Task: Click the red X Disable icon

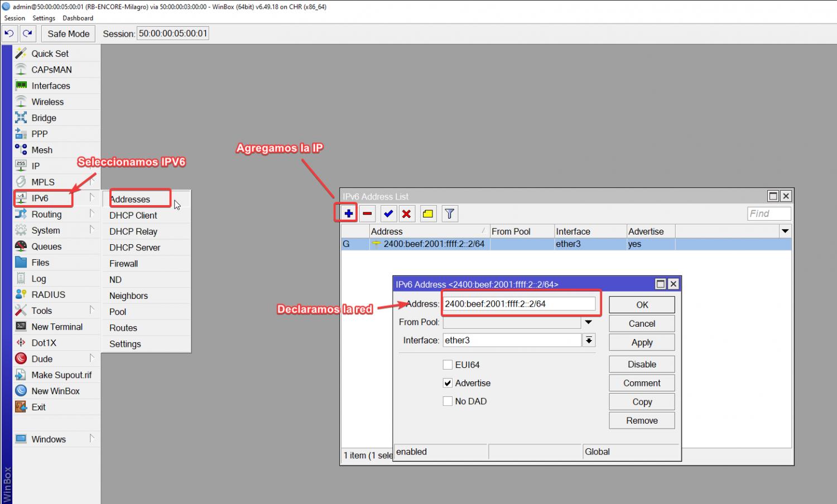Action: [407, 214]
